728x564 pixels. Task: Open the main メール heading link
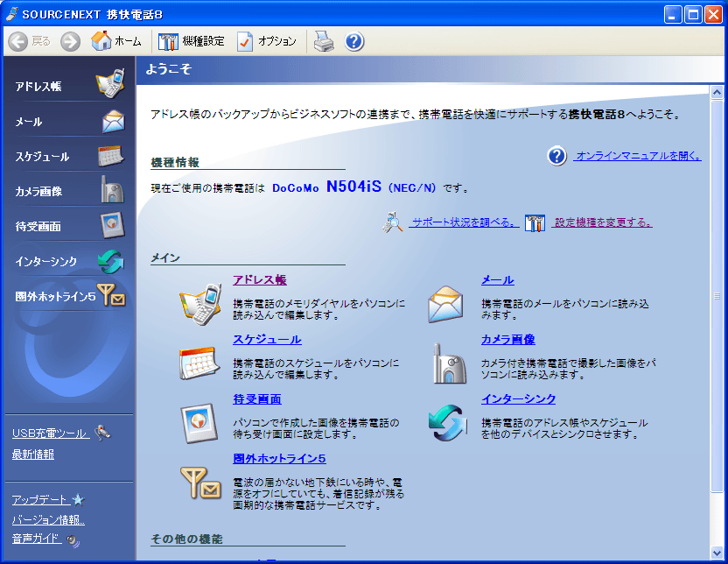pyautogui.click(x=497, y=279)
